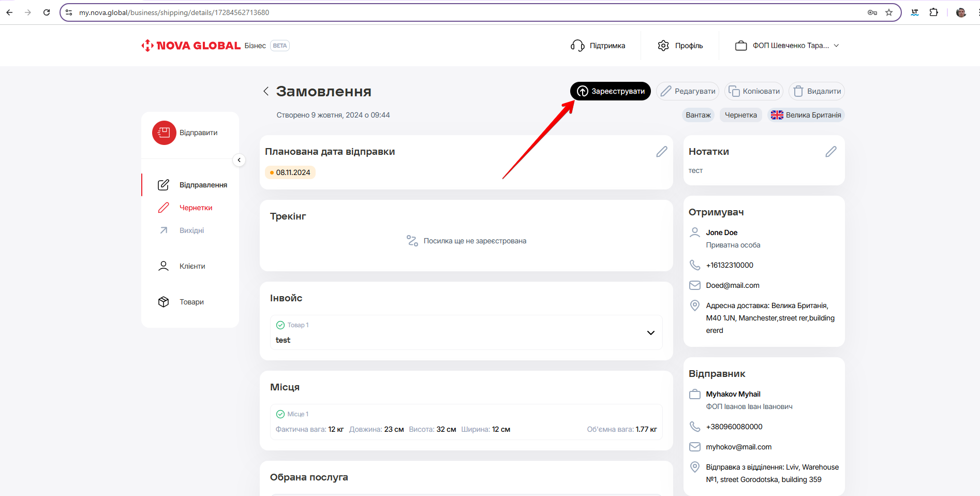Click the Редагувати edit button

pos(688,91)
